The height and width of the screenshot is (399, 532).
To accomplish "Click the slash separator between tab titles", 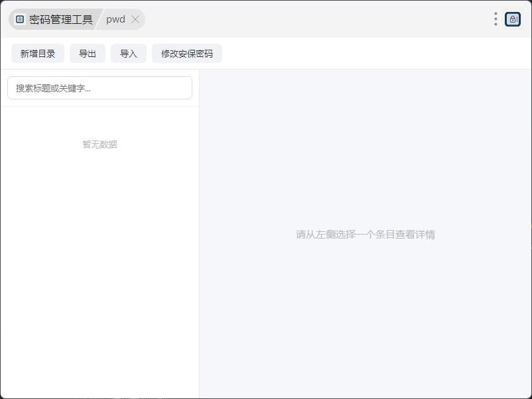I will (99, 19).
